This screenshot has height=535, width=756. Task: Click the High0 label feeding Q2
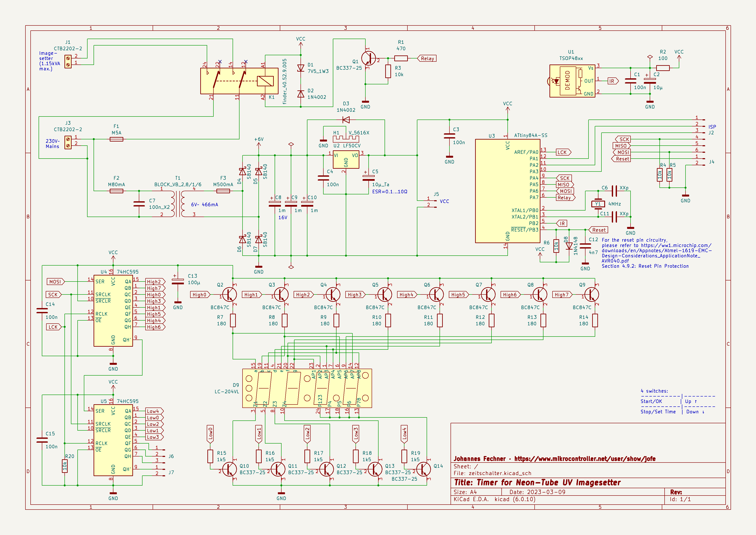[x=200, y=294]
